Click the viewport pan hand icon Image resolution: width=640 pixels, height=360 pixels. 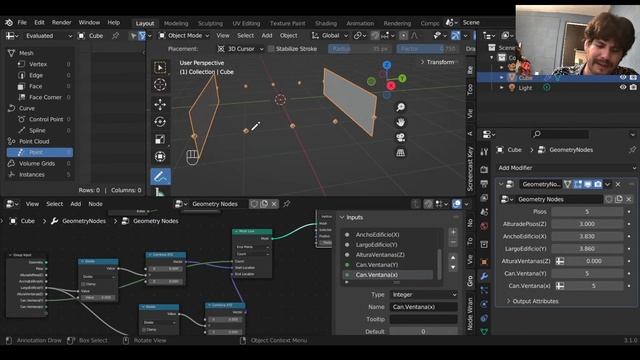(400, 122)
